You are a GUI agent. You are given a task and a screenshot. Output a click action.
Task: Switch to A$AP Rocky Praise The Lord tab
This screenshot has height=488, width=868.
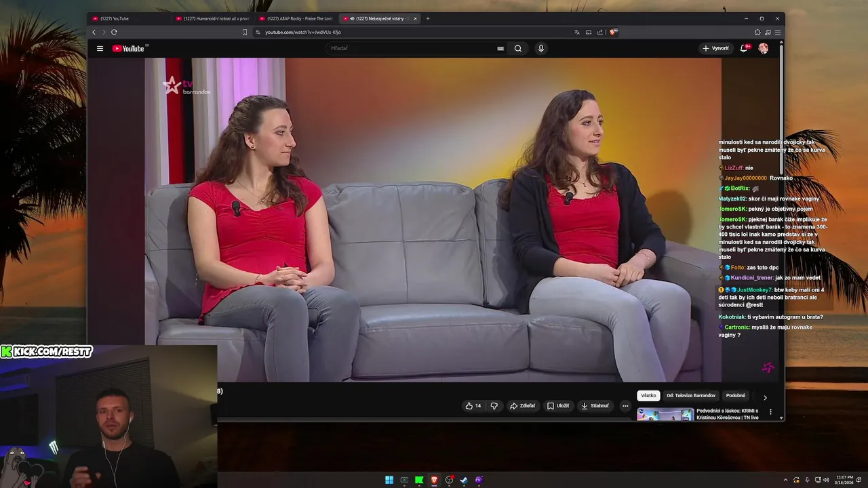[296, 18]
